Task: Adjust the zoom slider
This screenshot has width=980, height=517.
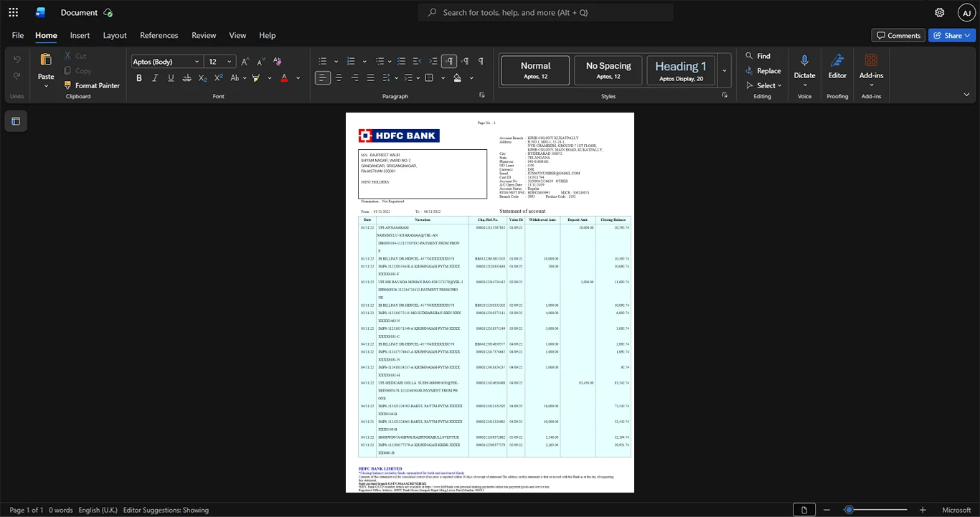Action: (x=849, y=510)
